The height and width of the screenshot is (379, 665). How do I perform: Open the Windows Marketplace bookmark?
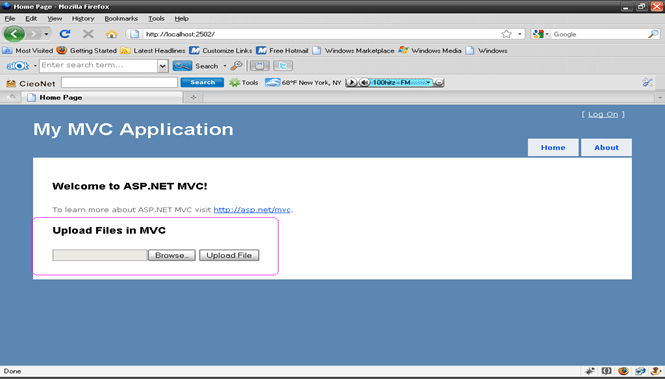tap(353, 50)
